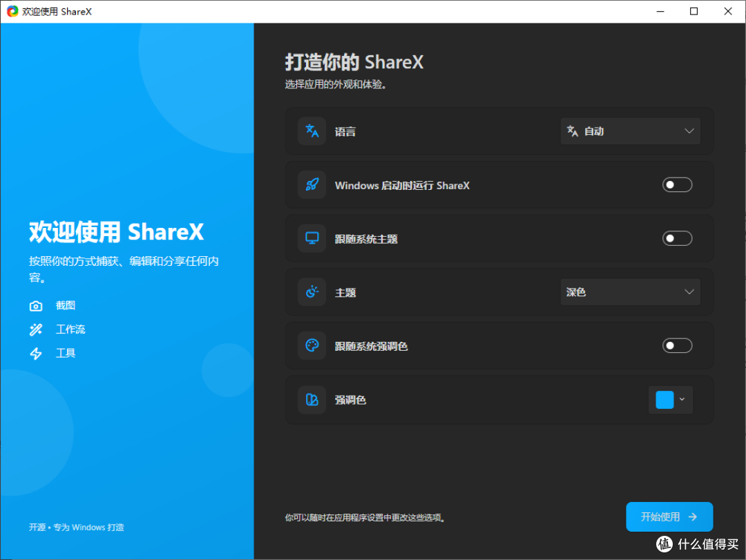Click the 跟随系统强调色 label
The height and width of the screenshot is (560, 746).
click(x=371, y=347)
